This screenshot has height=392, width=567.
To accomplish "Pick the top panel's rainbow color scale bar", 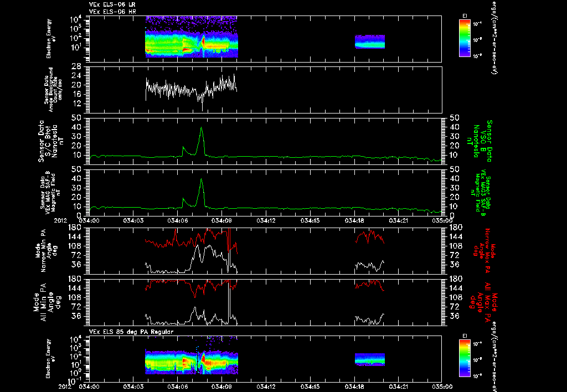I will (465, 38).
